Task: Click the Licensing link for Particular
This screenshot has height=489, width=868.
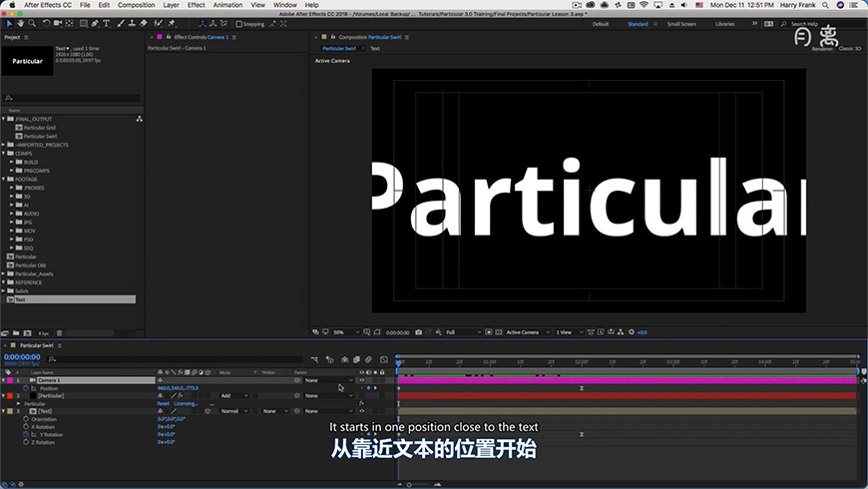Action: pyautogui.click(x=186, y=404)
